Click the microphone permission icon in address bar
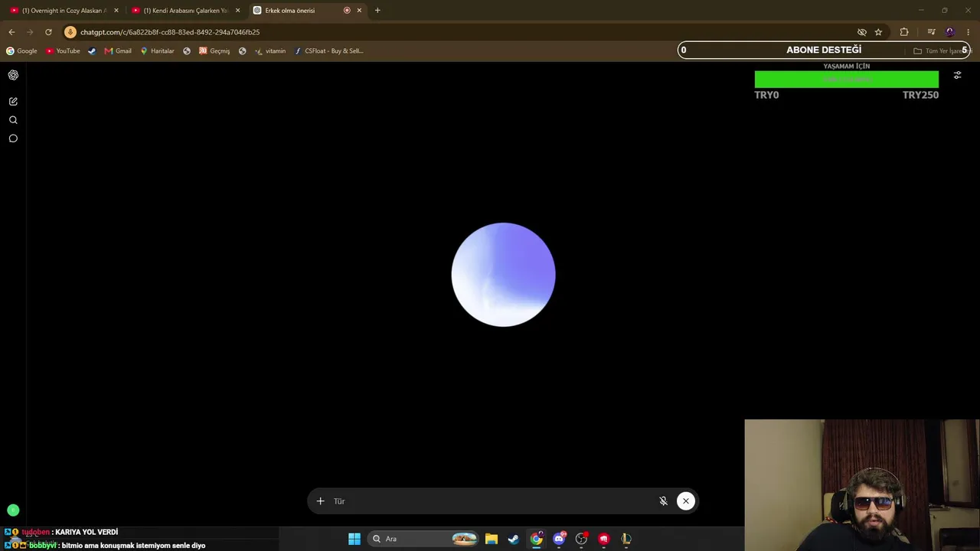Viewport: 980px width, 551px height. [x=70, y=32]
